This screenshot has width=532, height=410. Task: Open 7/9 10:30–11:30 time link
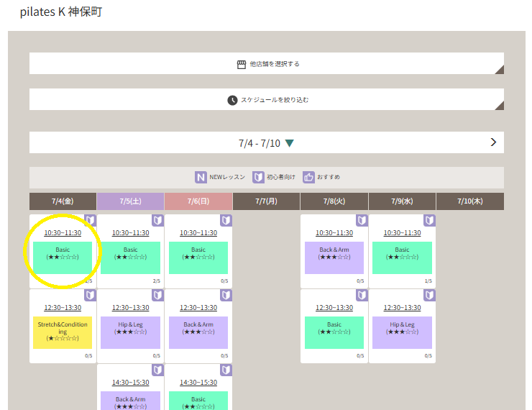402,233
